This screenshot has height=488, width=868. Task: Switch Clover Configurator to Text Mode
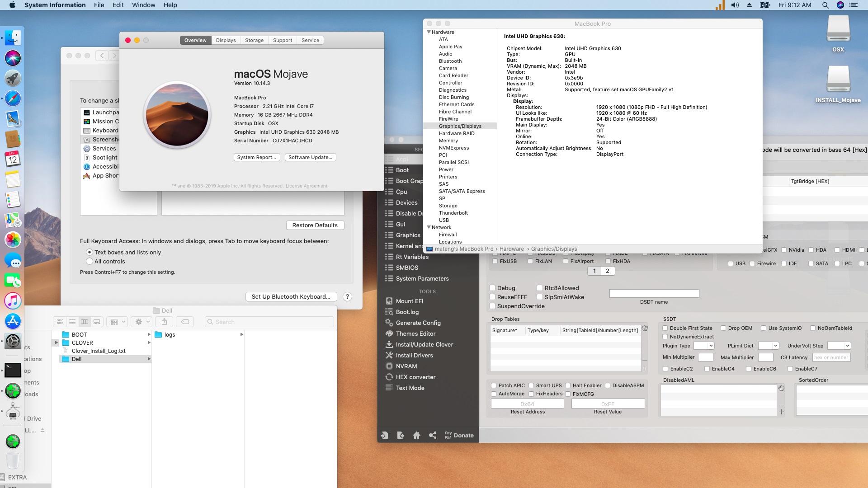[x=410, y=388]
